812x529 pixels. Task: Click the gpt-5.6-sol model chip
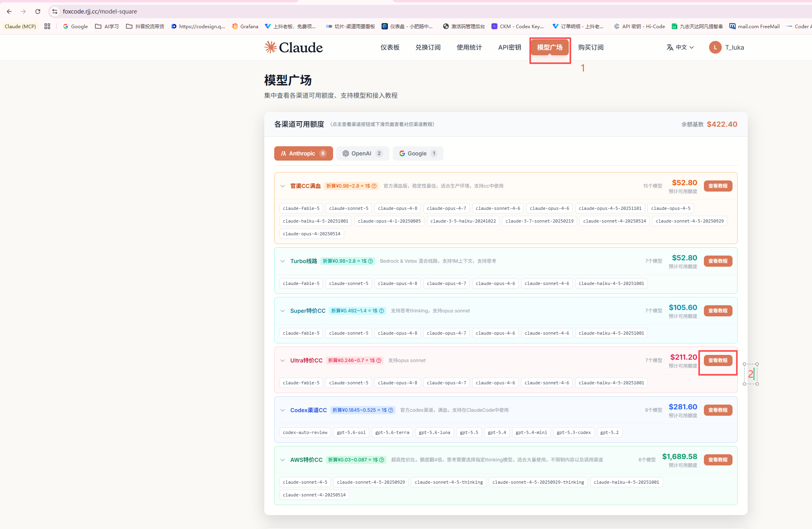tap(351, 432)
